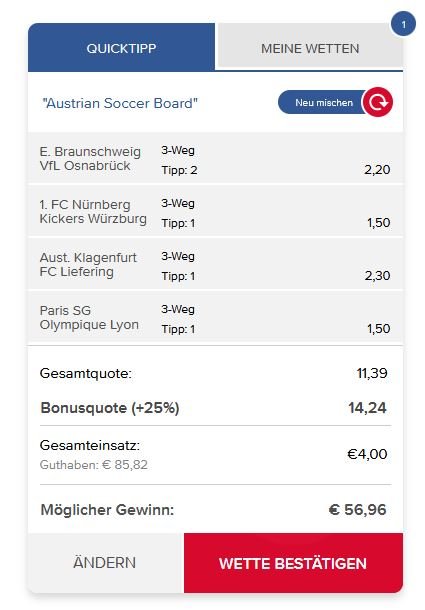Click the notification badge showing 1
425x610 pixels.
(403, 24)
